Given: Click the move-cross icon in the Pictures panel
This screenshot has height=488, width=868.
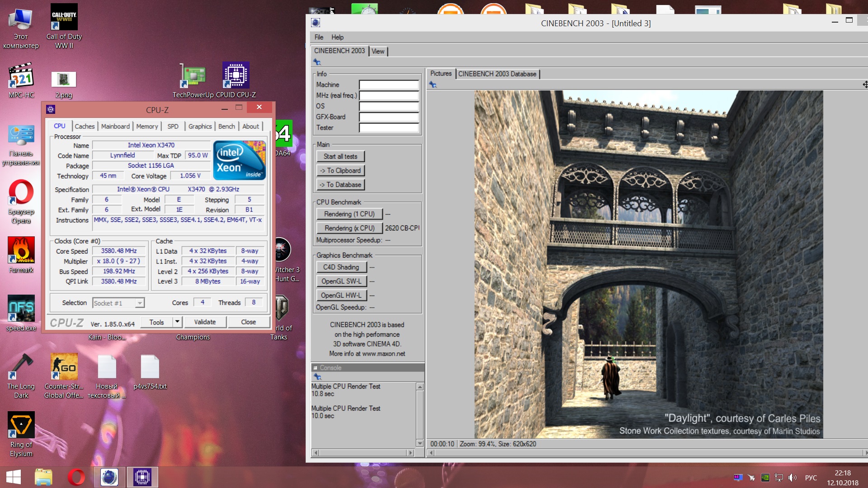Looking at the screenshot, I should (864, 84).
